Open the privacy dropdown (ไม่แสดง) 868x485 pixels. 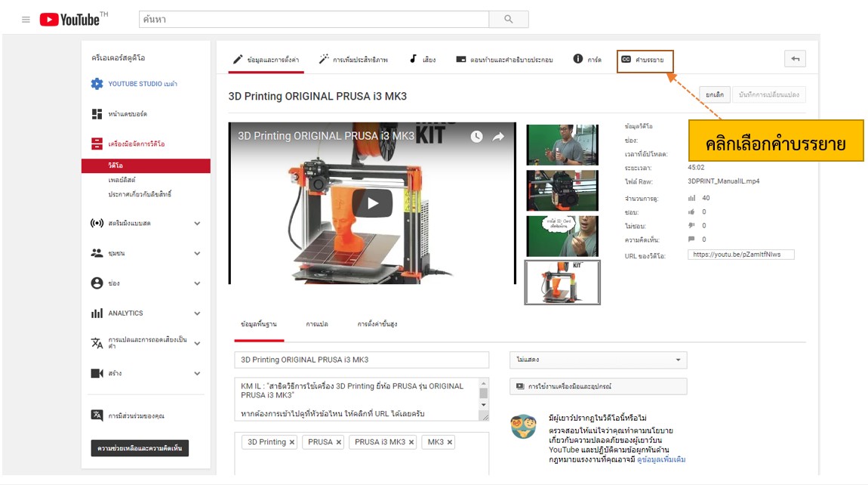click(598, 360)
